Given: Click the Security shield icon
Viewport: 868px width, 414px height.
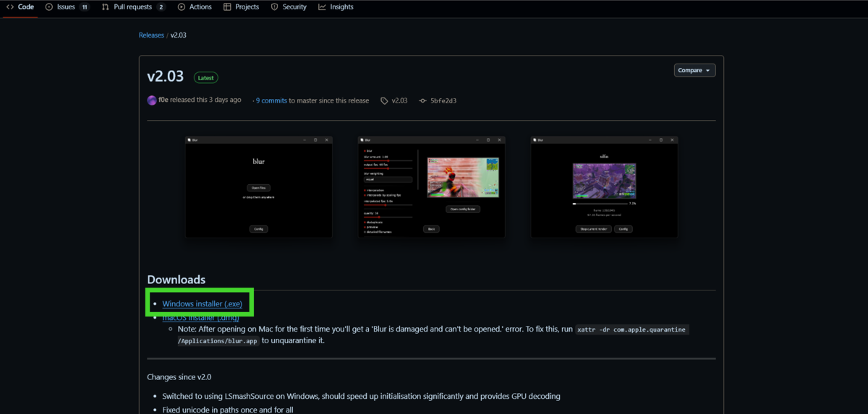Looking at the screenshot, I should click(x=275, y=7).
